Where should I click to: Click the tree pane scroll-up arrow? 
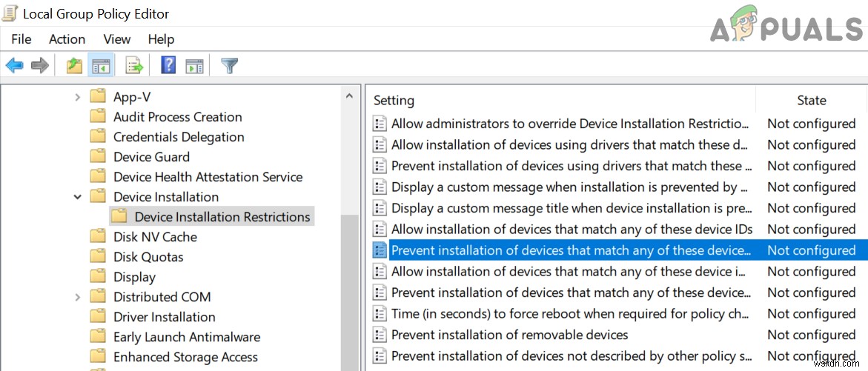point(349,96)
